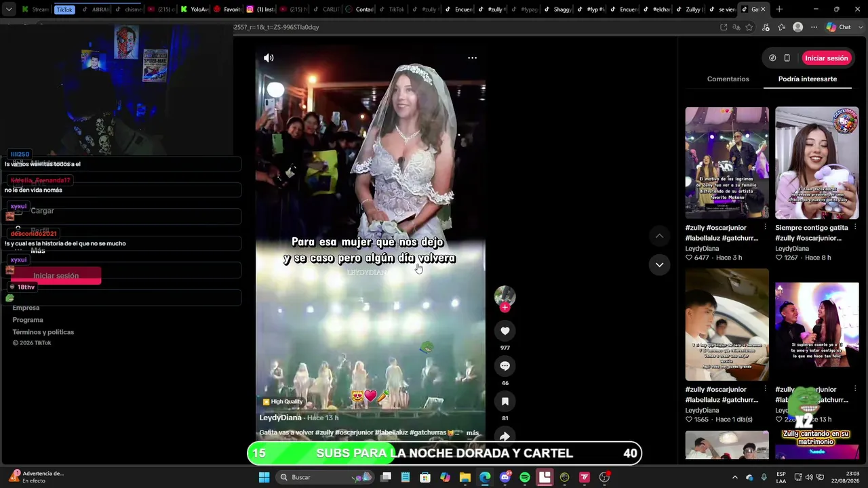868x488 pixels.
Task: Like the video with the heart icon
Action: (505, 331)
